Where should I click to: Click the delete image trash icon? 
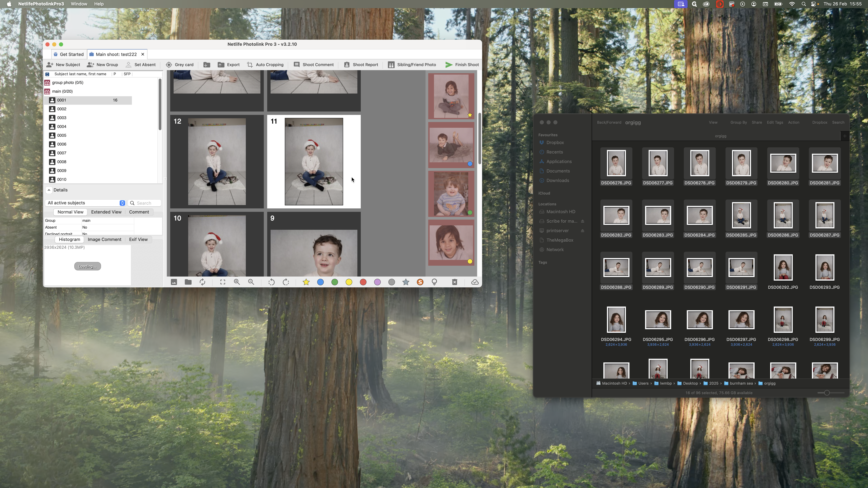(x=455, y=282)
